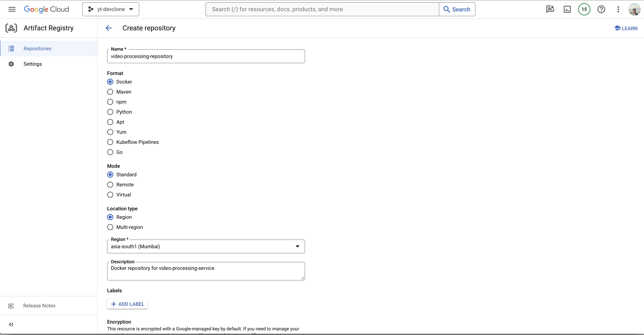Choose Remote mode radio option
The image size is (644, 335).
click(110, 184)
